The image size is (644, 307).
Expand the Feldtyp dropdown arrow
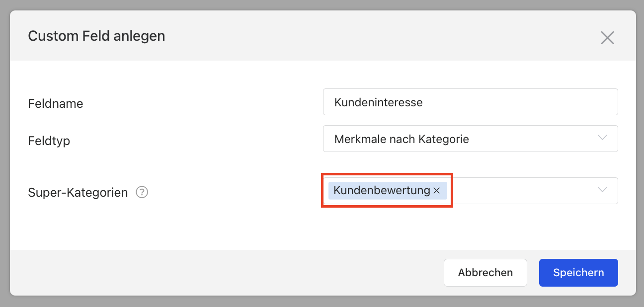click(602, 138)
